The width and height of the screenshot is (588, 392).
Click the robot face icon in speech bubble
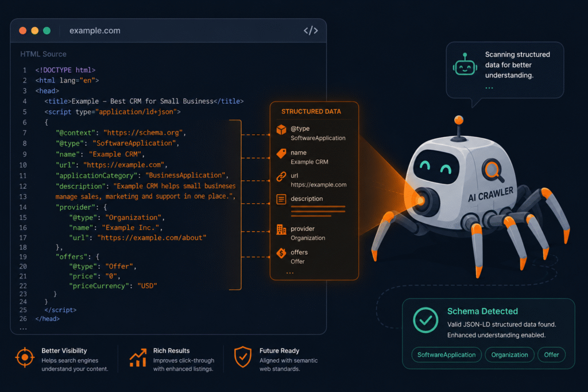(x=465, y=65)
